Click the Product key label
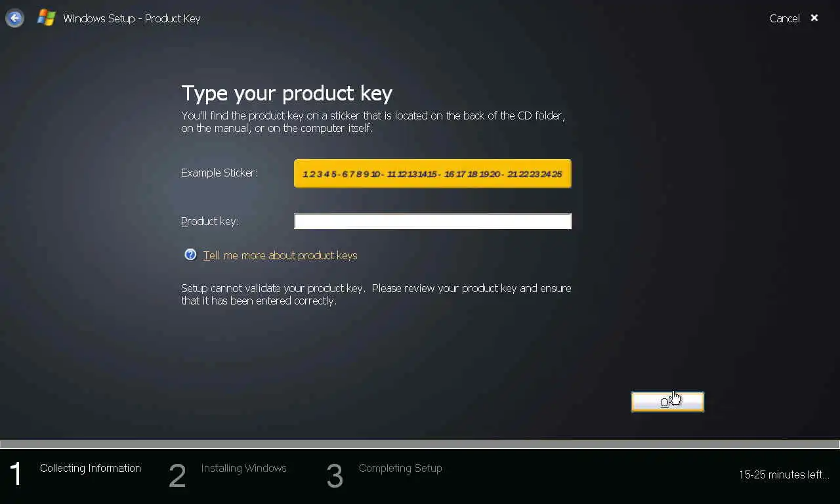840x504 pixels. [x=210, y=221]
